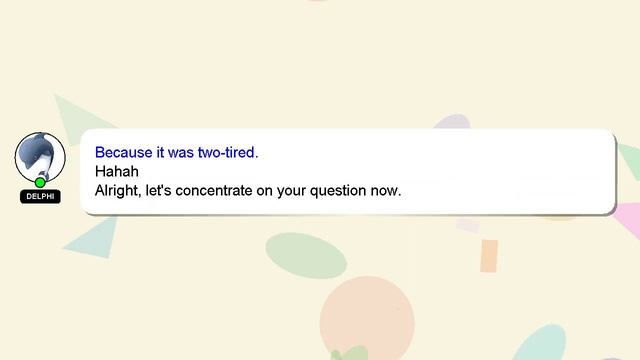This screenshot has height=360, width=640.
Task: Click the large peach circle shape
Action: point(367,318)
